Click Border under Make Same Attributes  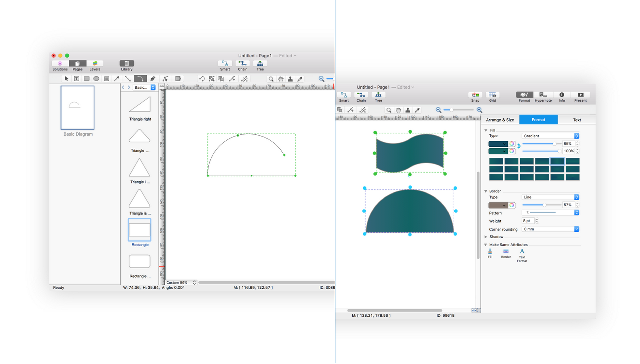(x=506, y=253)
